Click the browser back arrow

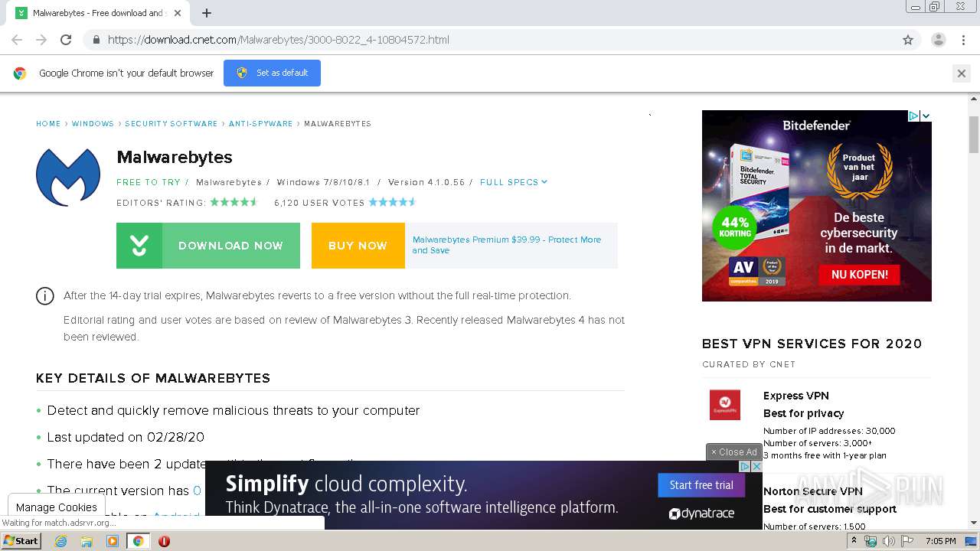pos(17,40)
